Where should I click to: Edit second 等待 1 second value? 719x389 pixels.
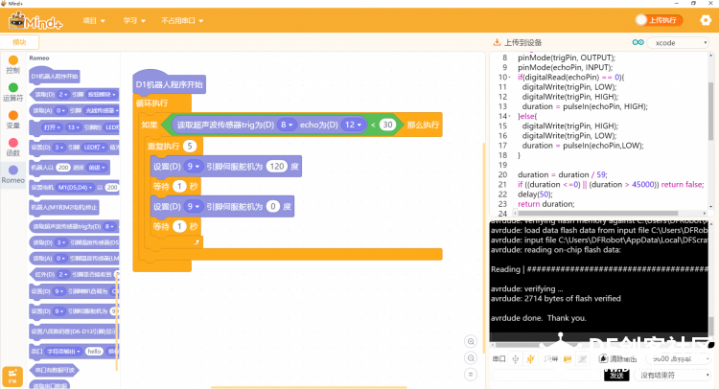(x=179, y=227)
